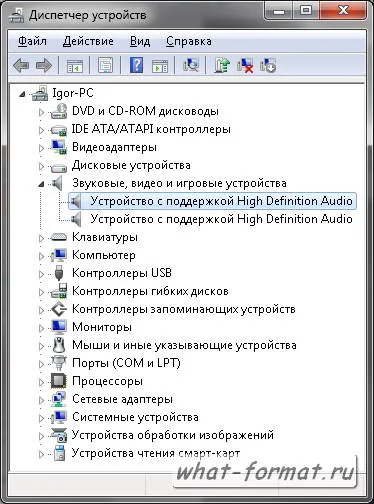Close the Диспетчер устройств window
The width and height of the screenshot is (374, 504).
tap(344, 11)
